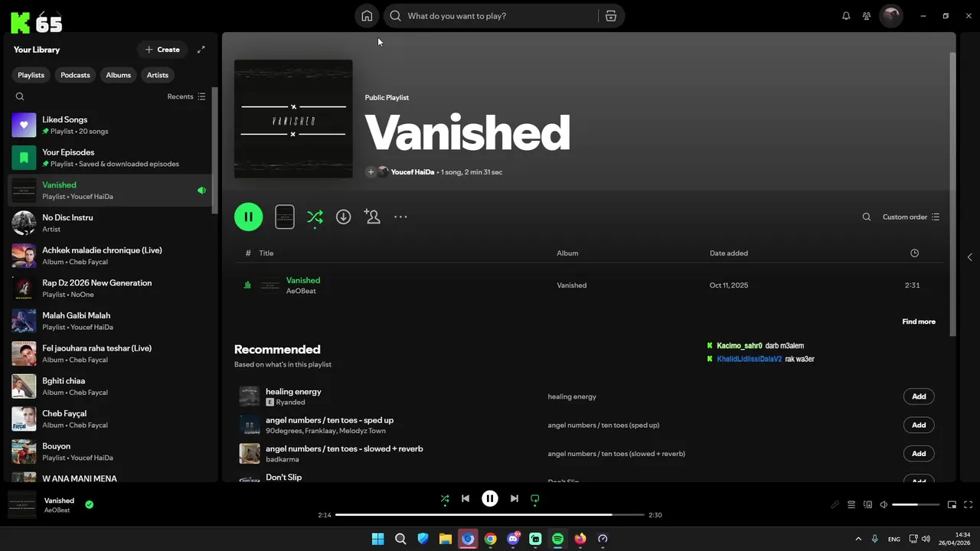The height and width of the screenshot is (551, 980).
Task: Pause playback with the large green button
Action: click(249, 217)
